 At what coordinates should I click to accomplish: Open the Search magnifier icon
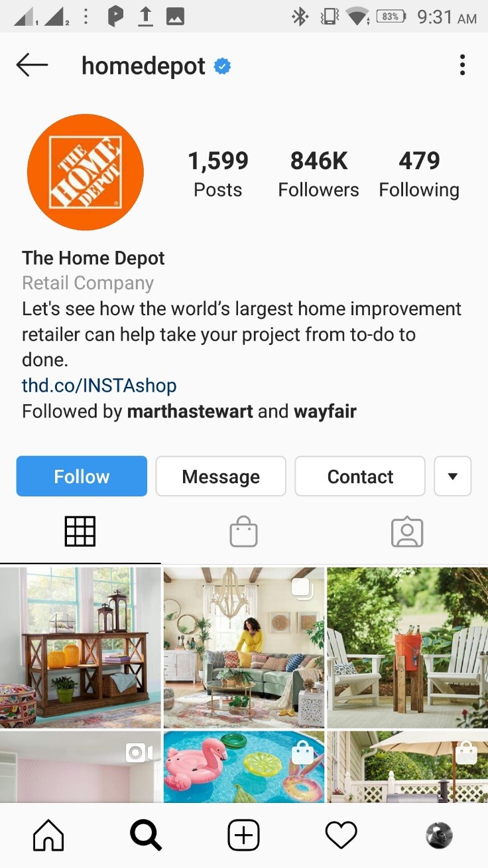pyautogui.click(x=146, y=835)
